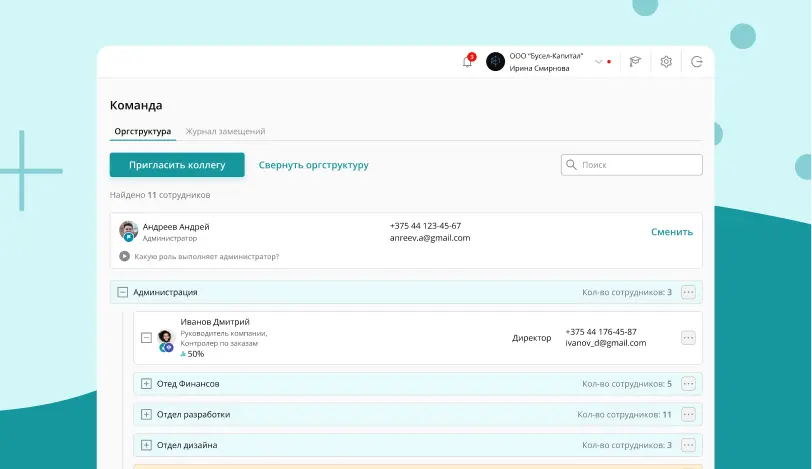The image size is (812, 469).
Task: Click the Свернуть оргструктуру link
Action: pos(314,165)
